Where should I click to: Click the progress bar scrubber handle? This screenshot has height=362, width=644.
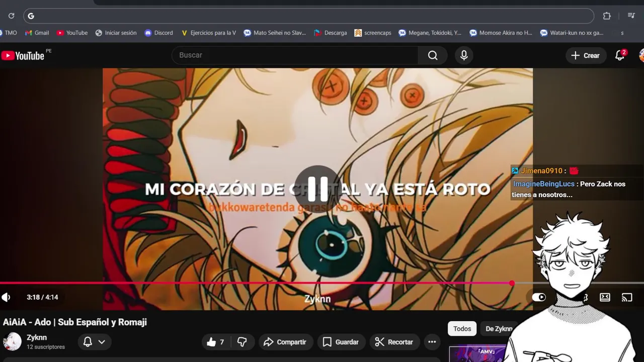512,284
